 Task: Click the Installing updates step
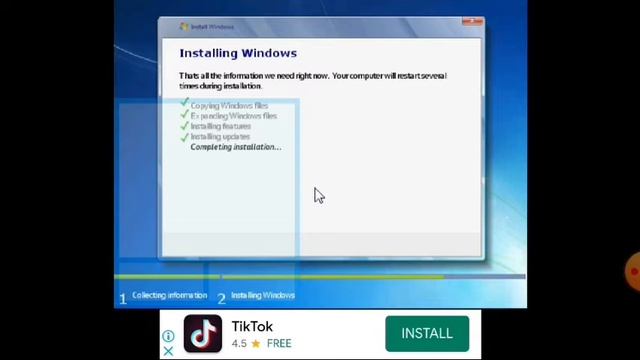[220, 137]
